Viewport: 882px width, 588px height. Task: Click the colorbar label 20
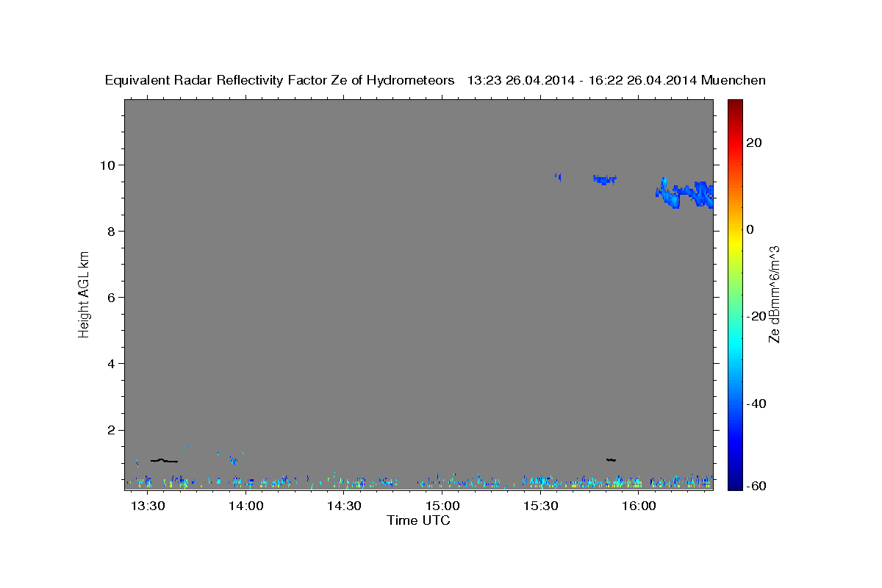[753, 143]
